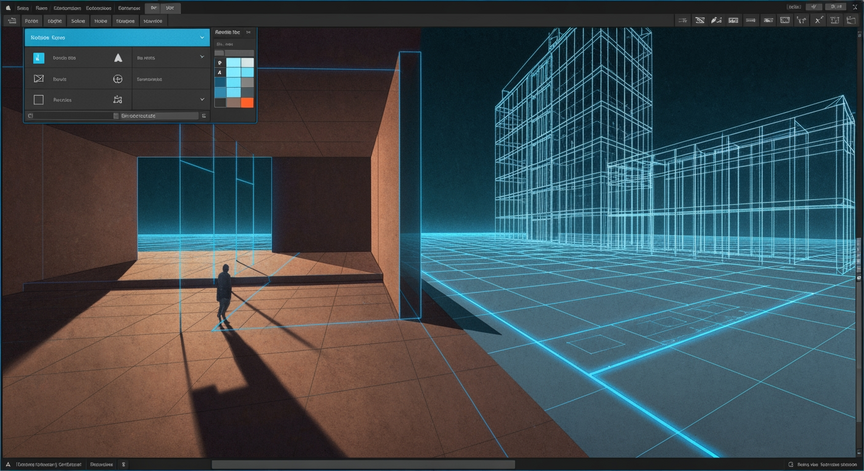Click the blue highlighted tool icon in panel
The height and width of the screenshot is (471, 864).
pyautogui.click(x=39, y=58)
